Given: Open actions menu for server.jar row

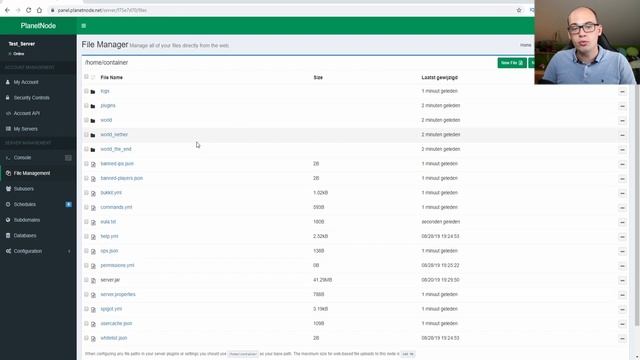Looking at the screenshot, I should click(622, 280).
